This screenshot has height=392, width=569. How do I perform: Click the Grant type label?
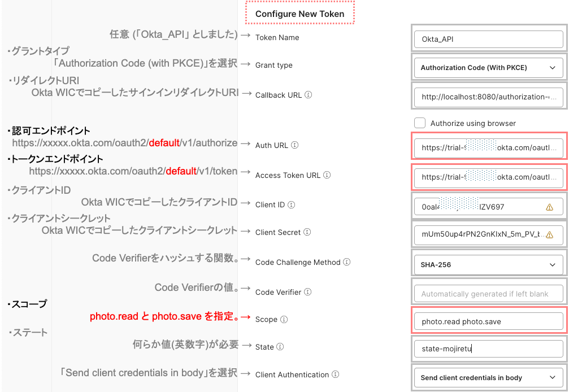point(273,66)
